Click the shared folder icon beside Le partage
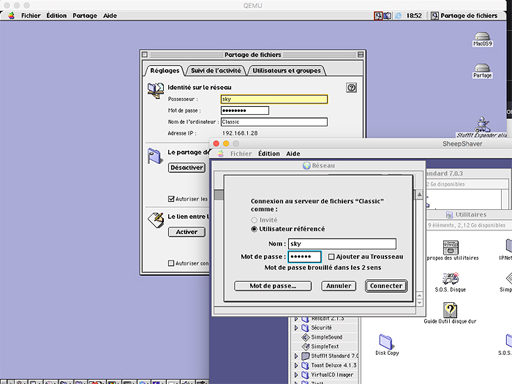 pos(155,156)
